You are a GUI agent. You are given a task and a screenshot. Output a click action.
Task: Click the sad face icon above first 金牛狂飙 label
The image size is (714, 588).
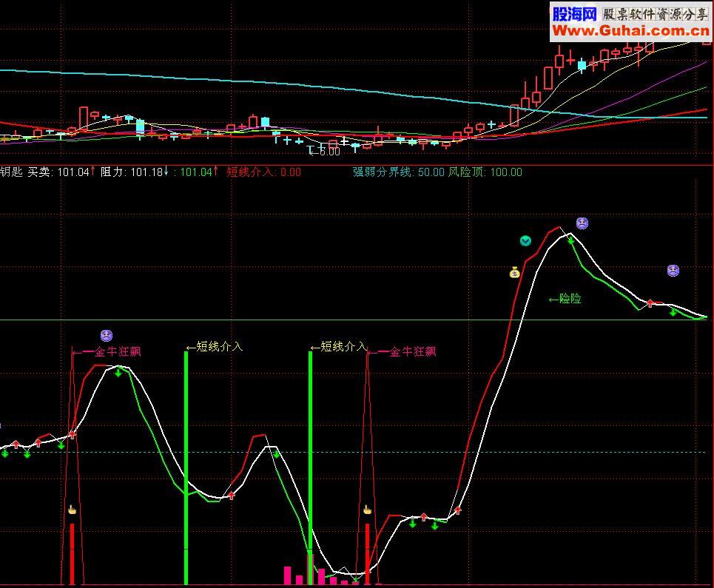[107, 336]
